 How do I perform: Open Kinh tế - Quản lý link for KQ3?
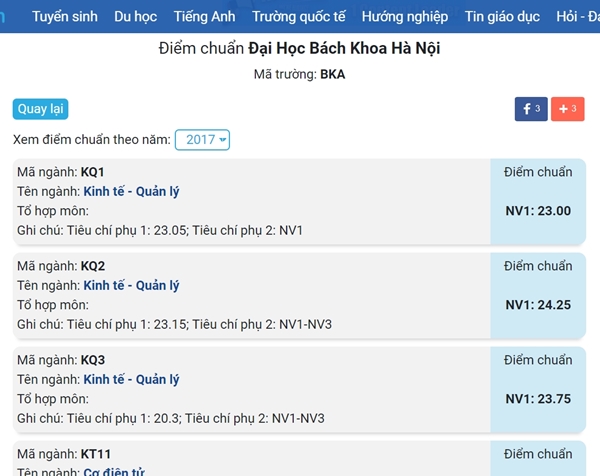[x=131, y=379]
